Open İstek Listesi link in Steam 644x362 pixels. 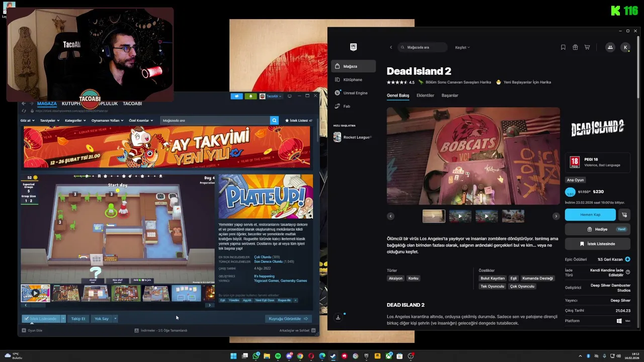click(298, 121)
